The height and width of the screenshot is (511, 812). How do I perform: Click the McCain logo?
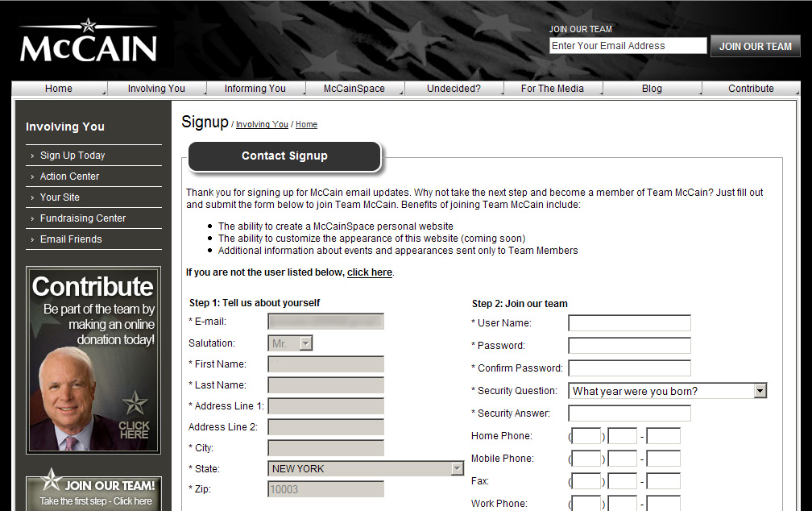[88, 41]
